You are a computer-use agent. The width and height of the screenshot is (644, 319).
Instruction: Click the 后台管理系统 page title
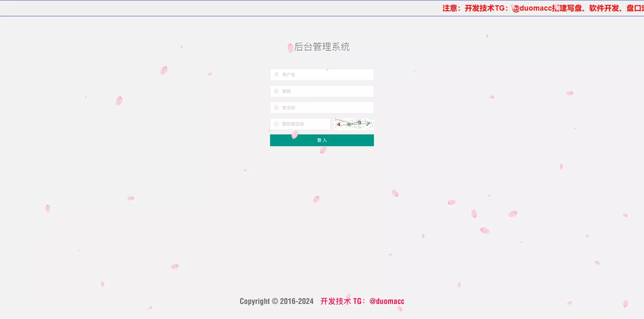(322, 47)
